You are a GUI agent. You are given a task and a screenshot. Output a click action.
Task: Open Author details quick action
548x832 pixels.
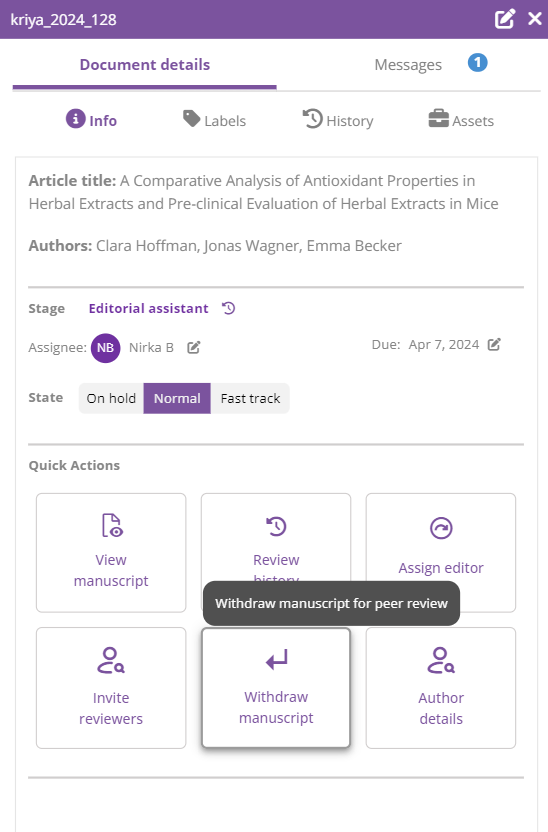point(441,688)
